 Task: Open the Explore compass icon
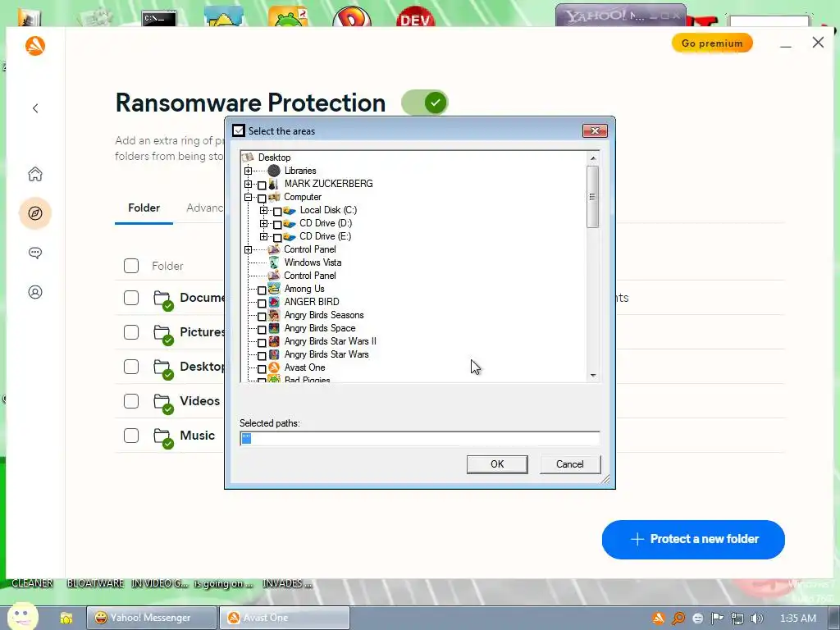(35, 213)
